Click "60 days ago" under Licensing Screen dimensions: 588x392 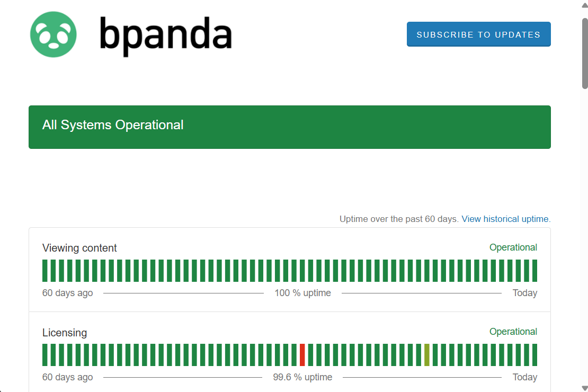point(67,377)
